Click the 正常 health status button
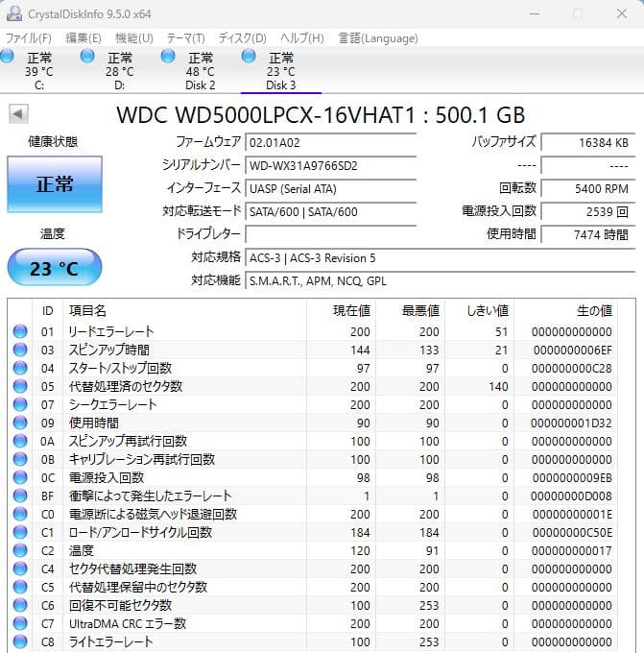 coord(55,184)
